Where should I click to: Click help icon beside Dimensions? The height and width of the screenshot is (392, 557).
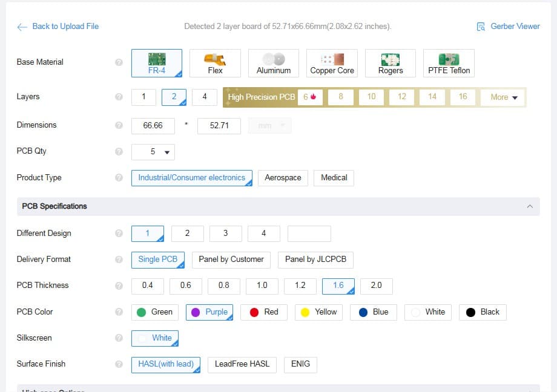(119, 125)
